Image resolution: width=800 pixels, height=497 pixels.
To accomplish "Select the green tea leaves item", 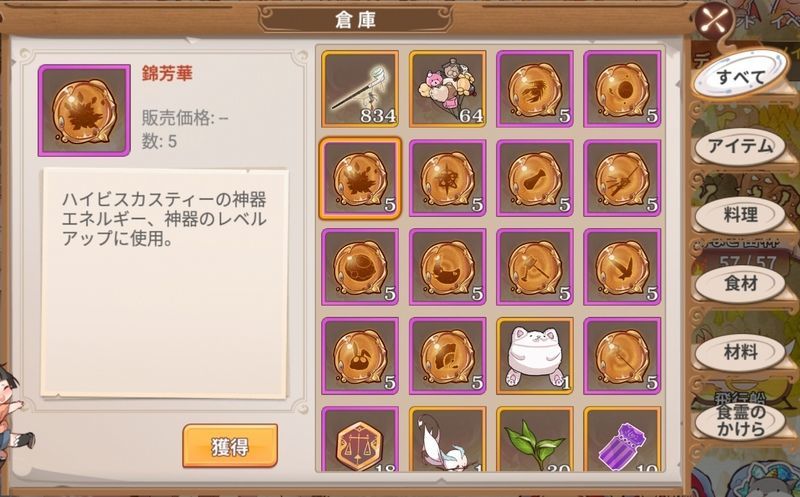I will (x=535, y=439).
